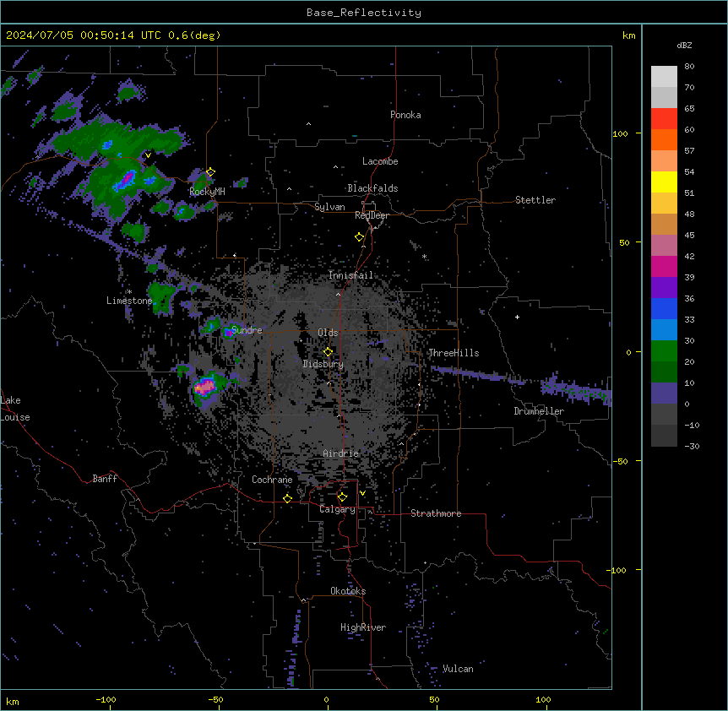
Task: Click the yellow diamond marker beside RockyMH
Action: (210, 172)
